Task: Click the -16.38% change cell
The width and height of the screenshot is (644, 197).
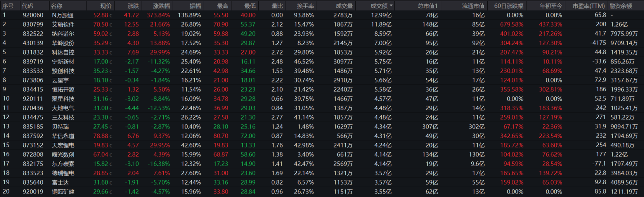Action: [159, 164]
